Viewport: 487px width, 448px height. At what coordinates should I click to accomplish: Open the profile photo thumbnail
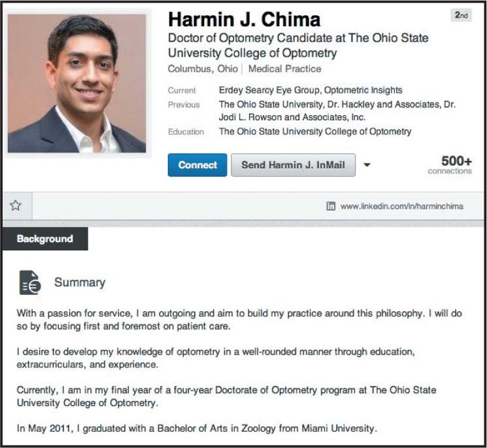76,83
